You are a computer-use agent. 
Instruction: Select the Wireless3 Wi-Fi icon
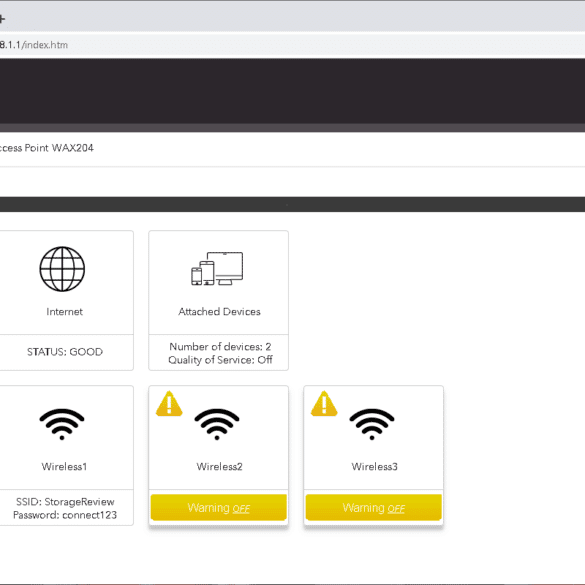372,424
